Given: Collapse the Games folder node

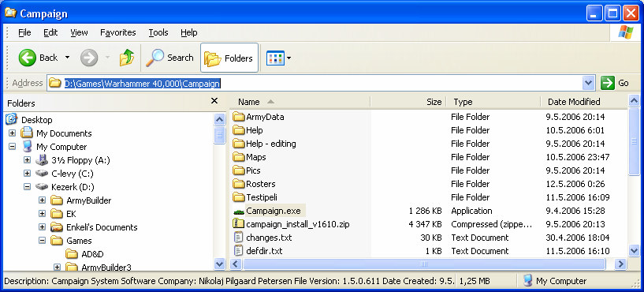Looking at the screenshot, I should click(x=42, y=241).
